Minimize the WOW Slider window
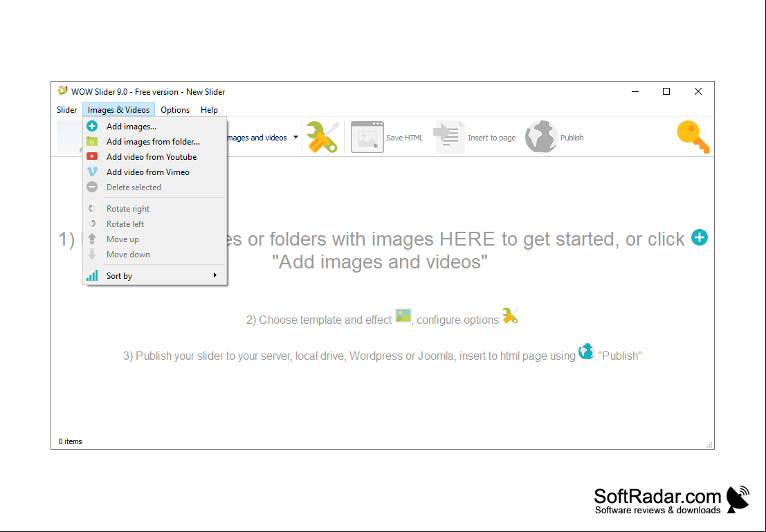Viewport: 766px width, 532px height. [635, 91]
